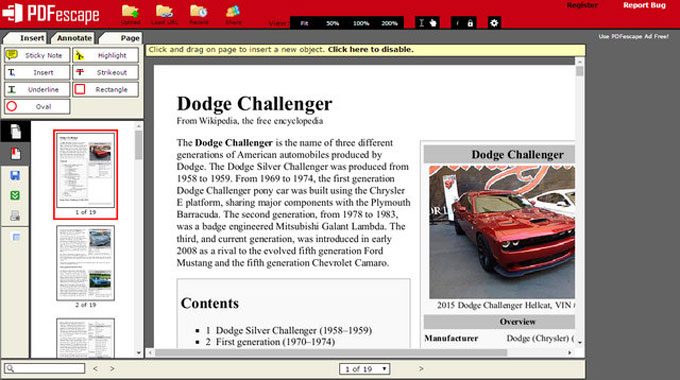
Task: Open the settings gear icon
Action: pyautogui.click(x=494, y=23)
